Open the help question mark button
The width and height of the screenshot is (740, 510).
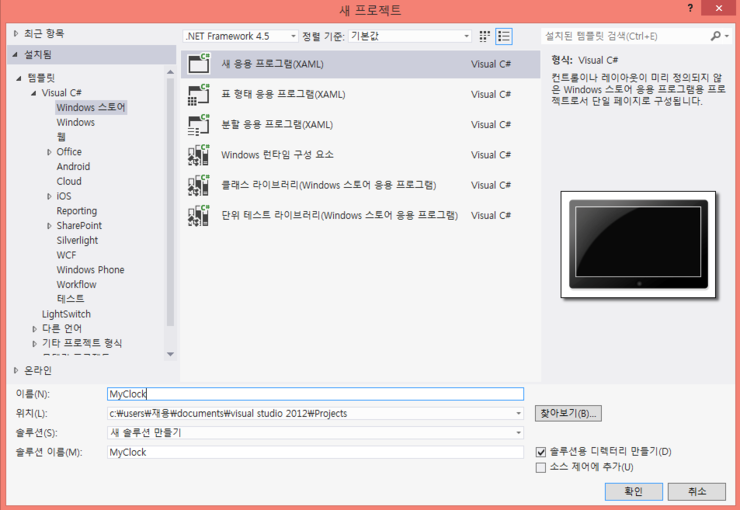click(x=690, y=8)
